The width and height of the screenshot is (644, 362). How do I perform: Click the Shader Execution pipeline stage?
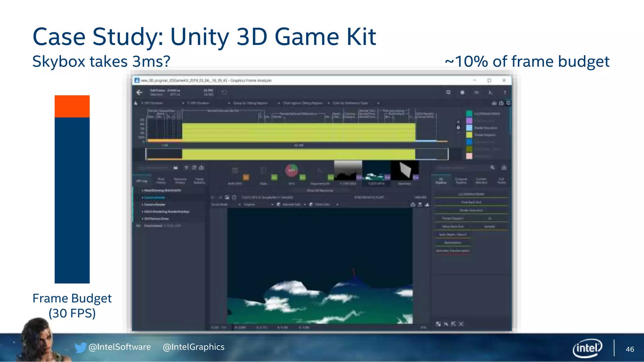pyautogui.click(x=471, y=211)
